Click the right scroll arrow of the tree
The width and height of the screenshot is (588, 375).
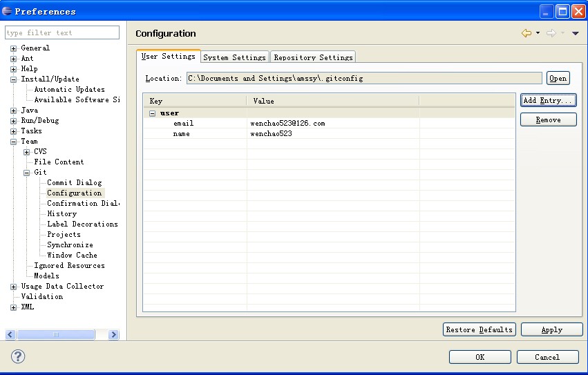click(x=113, y=334)
